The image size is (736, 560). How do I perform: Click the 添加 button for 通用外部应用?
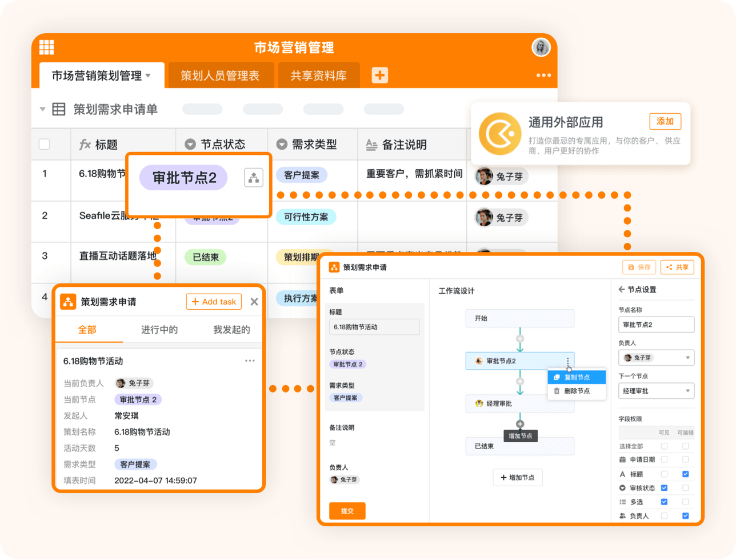click(665, 122)
